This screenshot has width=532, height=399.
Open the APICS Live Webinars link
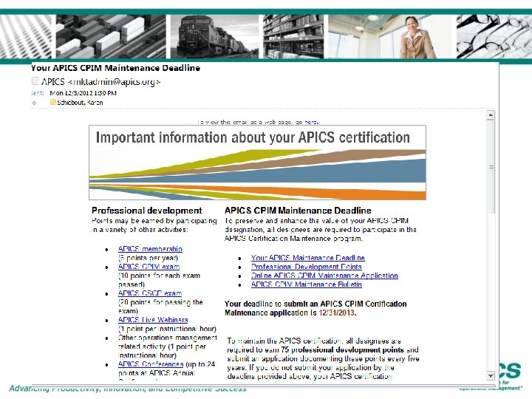tap(153, 320)
